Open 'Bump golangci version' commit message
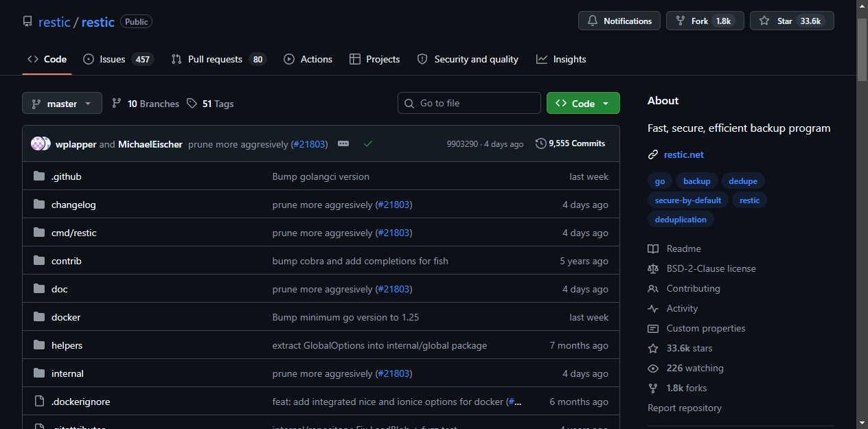 321,176
